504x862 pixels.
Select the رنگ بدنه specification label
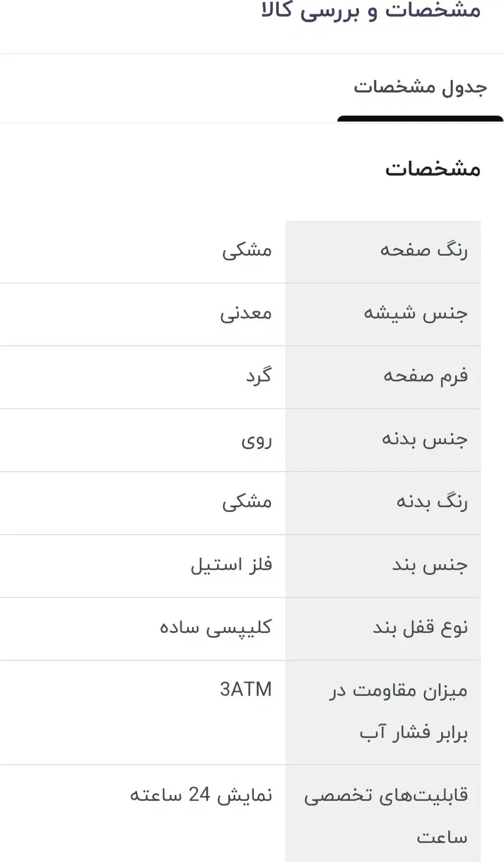point(424,502)
